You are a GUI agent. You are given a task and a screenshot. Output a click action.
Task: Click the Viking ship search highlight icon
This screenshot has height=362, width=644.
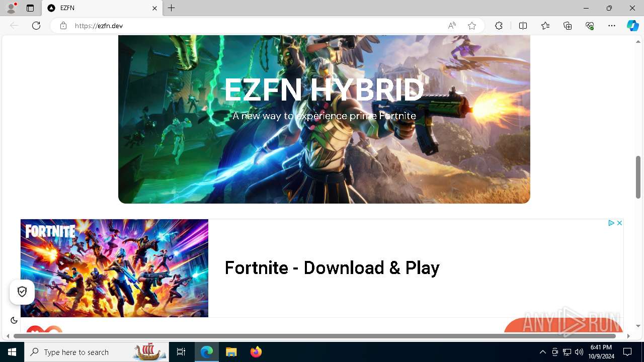(149, 352)
